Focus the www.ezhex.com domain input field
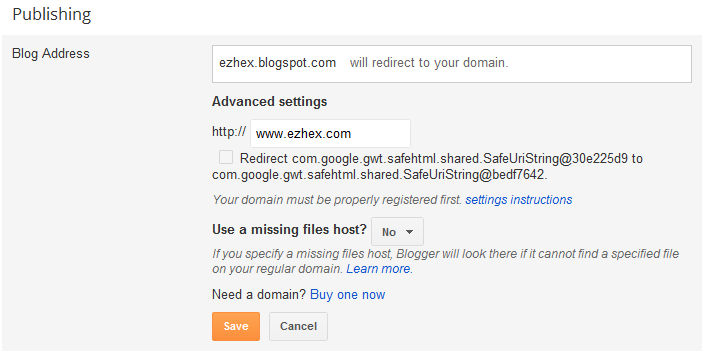The image size is (705, 361). pos(330,134)
